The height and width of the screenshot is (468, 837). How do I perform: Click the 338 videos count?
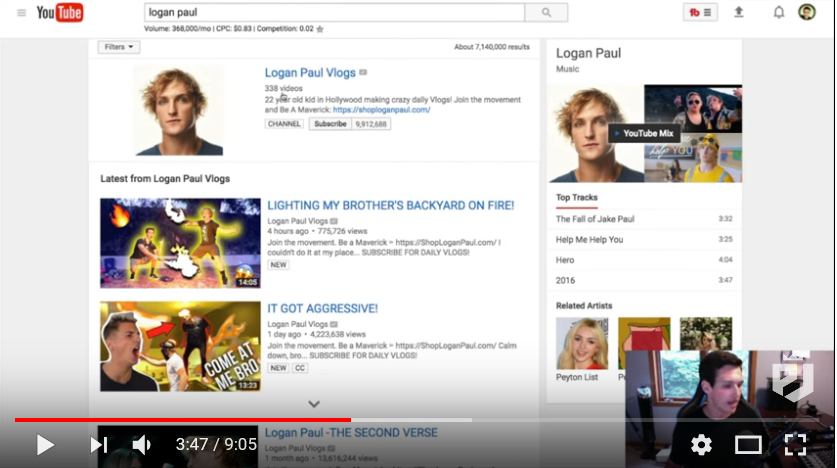point(283,89)
